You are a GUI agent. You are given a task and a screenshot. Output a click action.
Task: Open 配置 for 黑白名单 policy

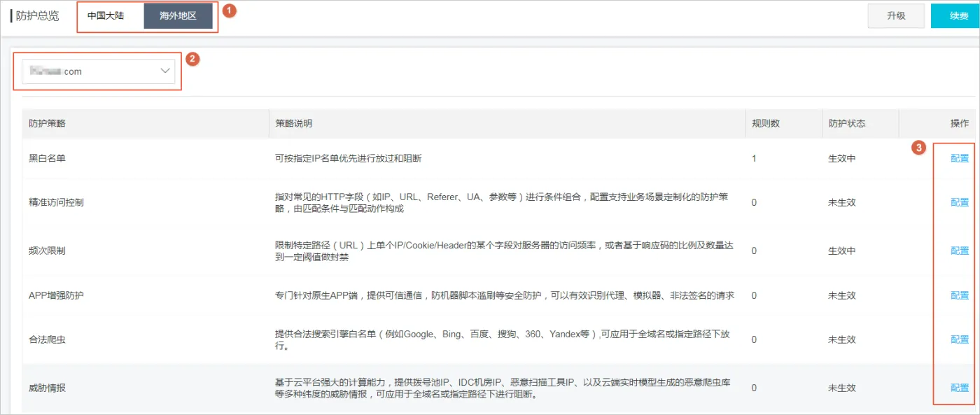(x=960, y=159)
